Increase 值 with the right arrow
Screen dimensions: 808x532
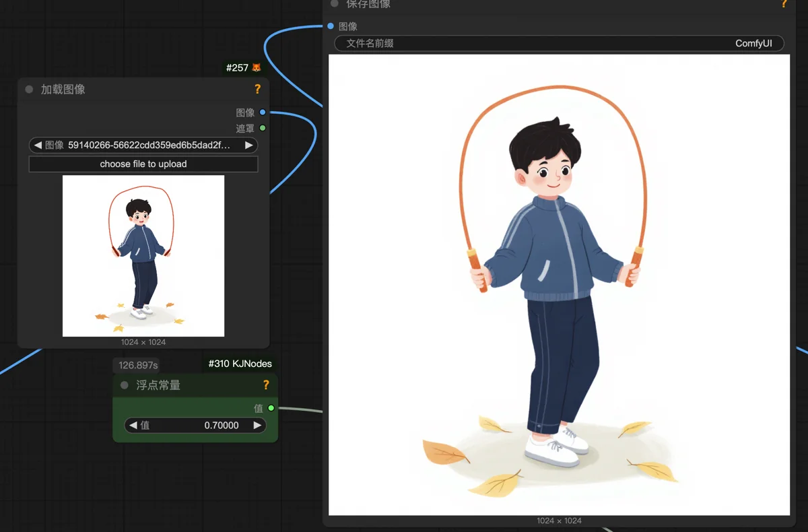(x=257, y=425)
